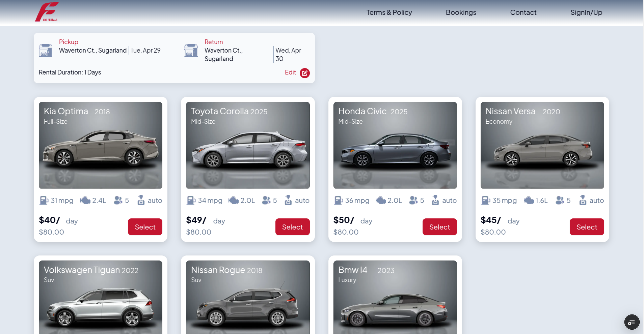
Task: Open SignIn/Up page
Action: click(586, 12)
